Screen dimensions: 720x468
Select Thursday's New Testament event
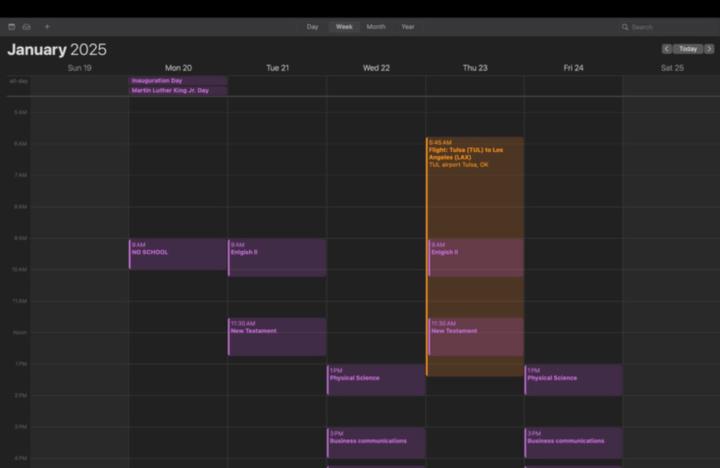tap(476, 337)
